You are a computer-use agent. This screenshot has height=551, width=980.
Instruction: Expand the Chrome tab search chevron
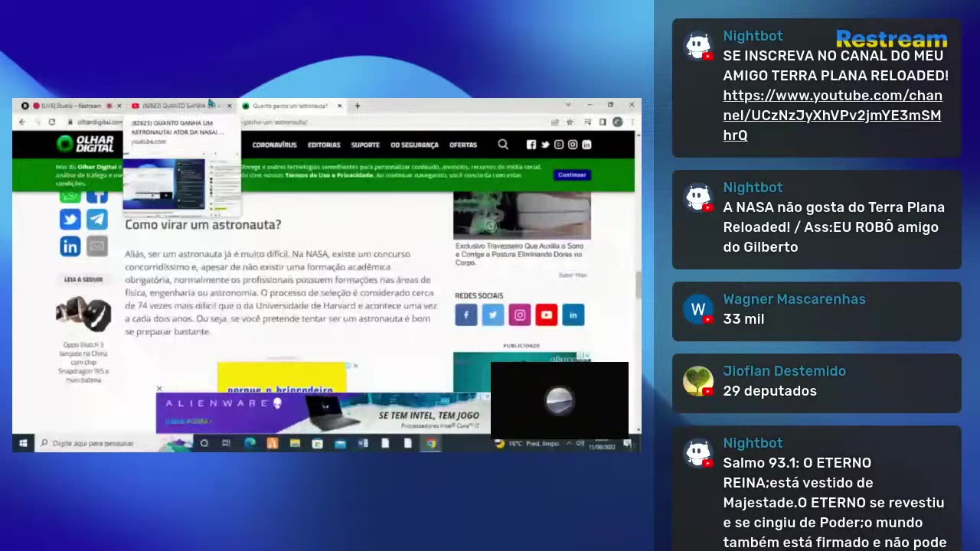(568, 105)
